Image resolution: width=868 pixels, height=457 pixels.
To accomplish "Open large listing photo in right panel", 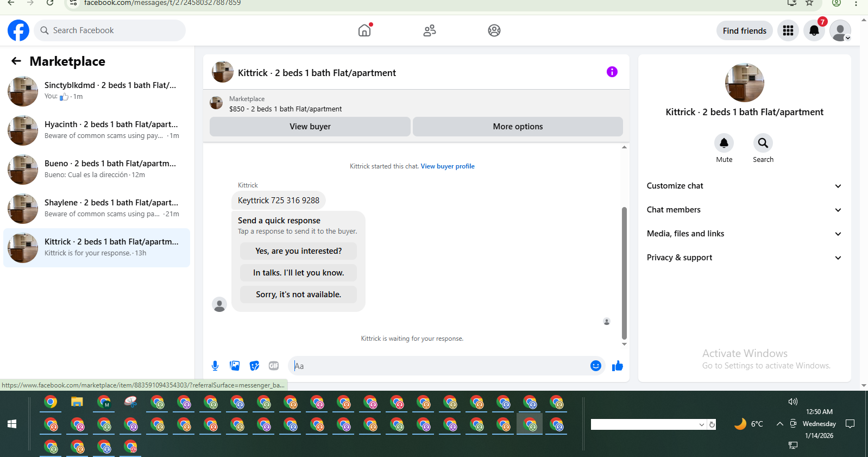I will (745, 83).
